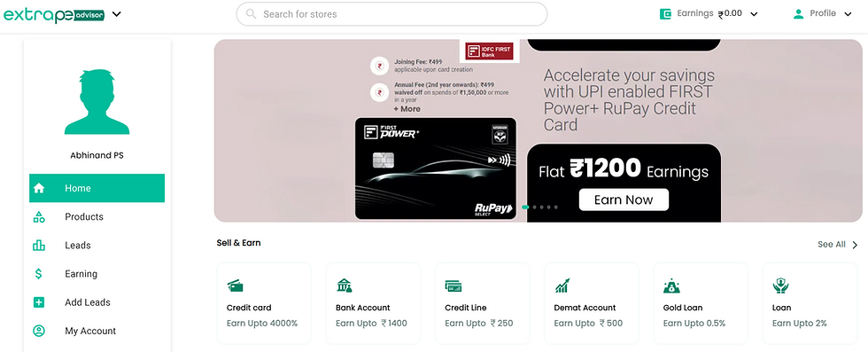
Task: Open the Gold Loan category card
Action: click(701, 303)
